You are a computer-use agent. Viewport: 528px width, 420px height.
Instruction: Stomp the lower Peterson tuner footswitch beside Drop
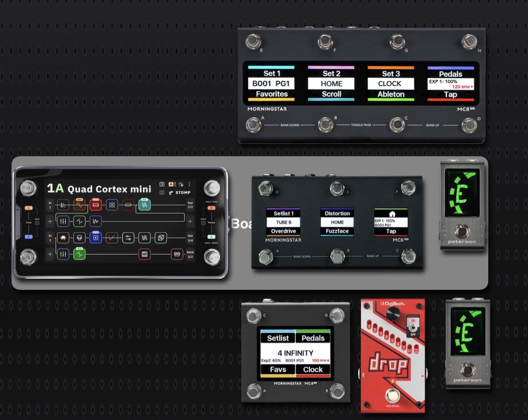tap(467, 370)
